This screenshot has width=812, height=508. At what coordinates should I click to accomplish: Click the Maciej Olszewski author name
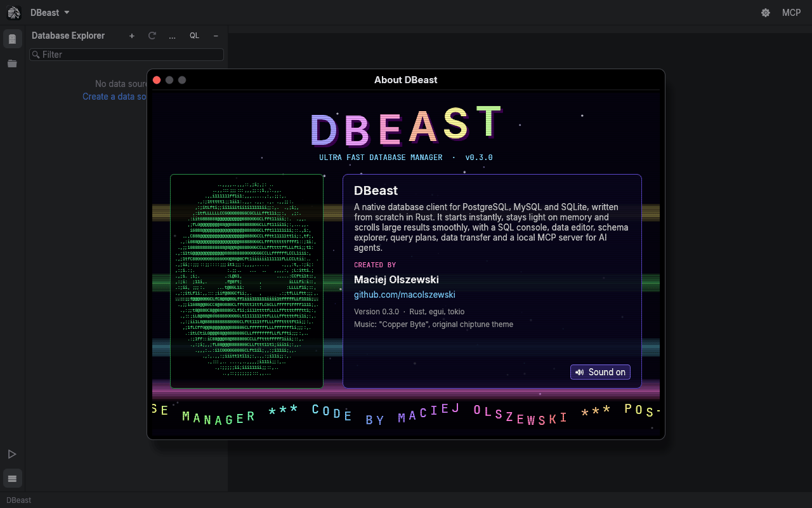tap(396, 279)
